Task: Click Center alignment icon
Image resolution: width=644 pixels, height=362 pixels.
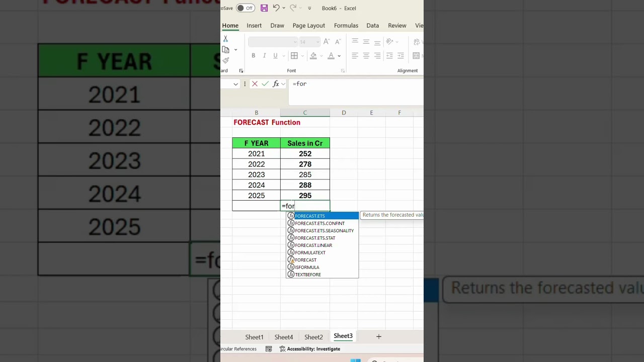Action: [x=366, y=56]
